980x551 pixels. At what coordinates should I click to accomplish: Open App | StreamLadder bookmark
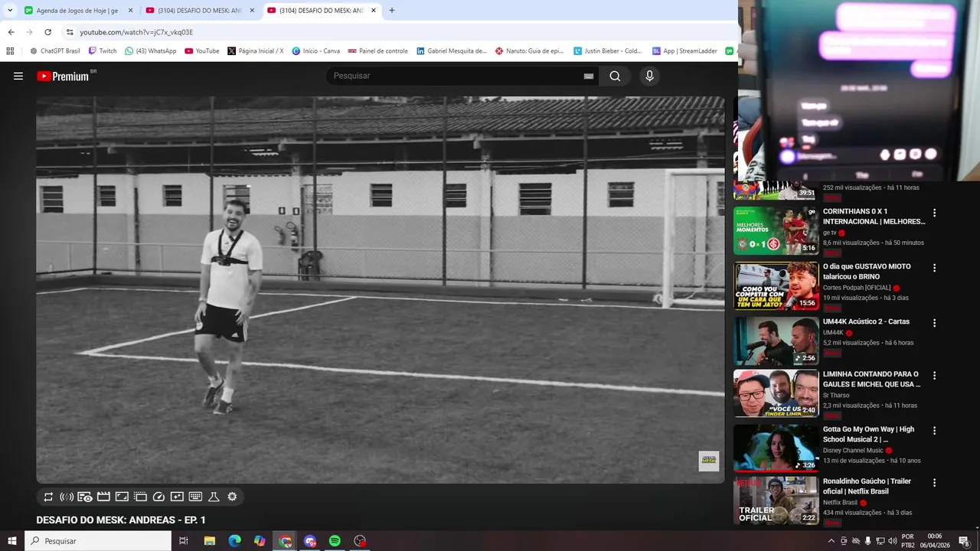pyautogui.click(x=684, y=51)
